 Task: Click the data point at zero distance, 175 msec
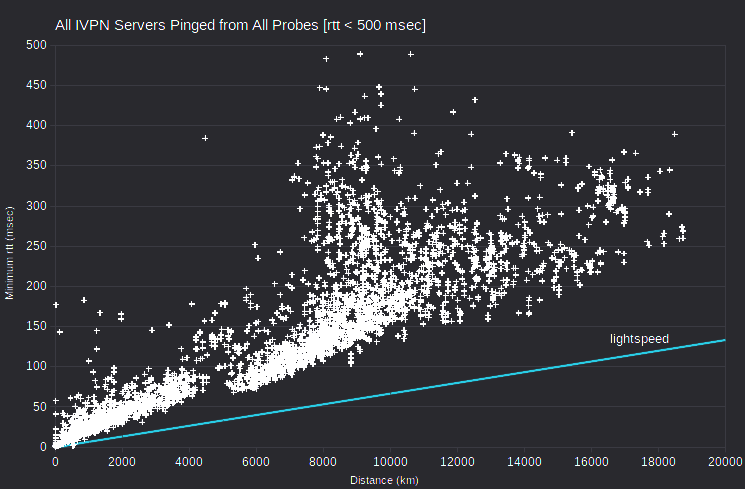tap(56, 305)
